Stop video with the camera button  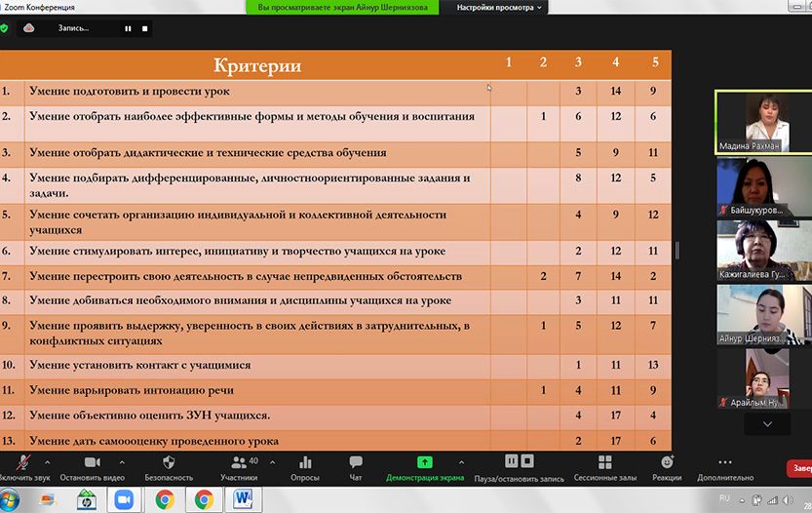pos(93,462)
